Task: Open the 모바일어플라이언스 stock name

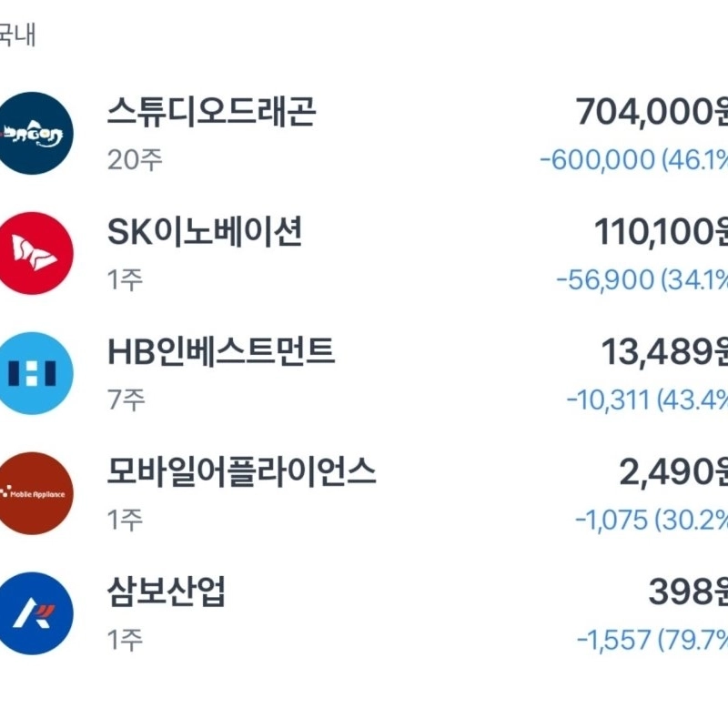Action: click(241, 472)
